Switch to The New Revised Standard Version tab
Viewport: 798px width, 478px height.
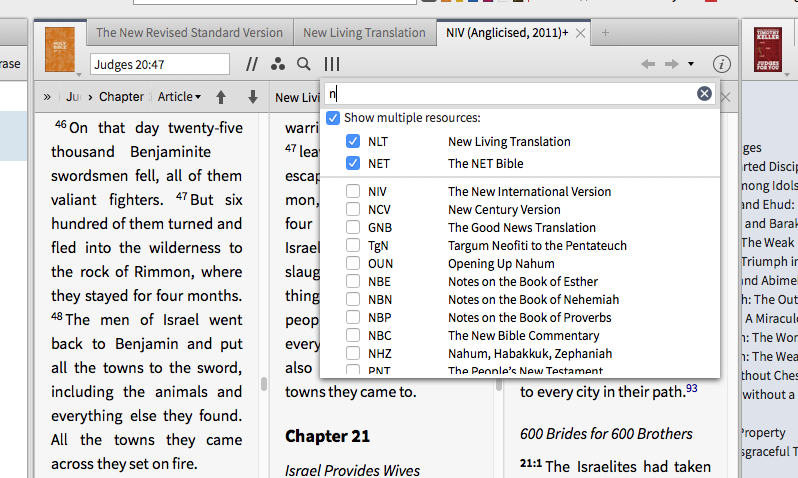189,33
